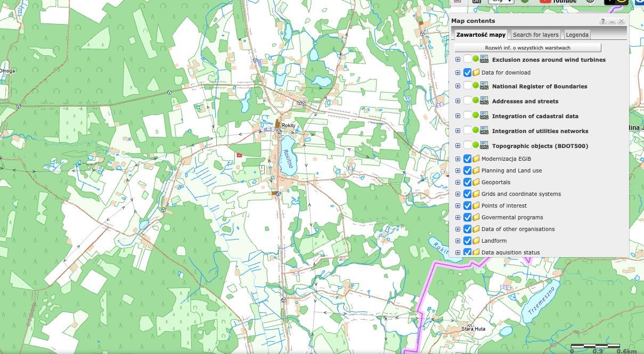Click the folder icon beside Geoportals
644x354 pixels.
pos(476,182)
